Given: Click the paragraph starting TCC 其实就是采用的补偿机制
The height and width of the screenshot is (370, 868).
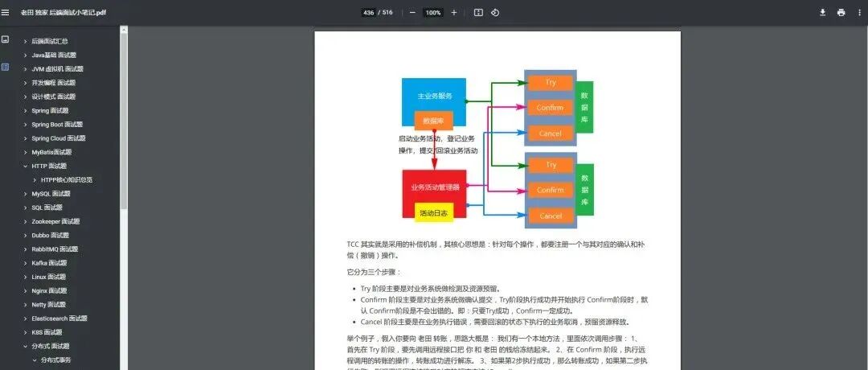Looking at the screenshot, I should tap(495, 250).
